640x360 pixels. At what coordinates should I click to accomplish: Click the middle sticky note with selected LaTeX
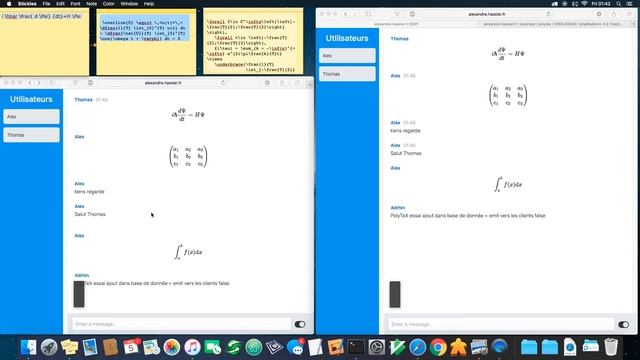pos(146,42)
